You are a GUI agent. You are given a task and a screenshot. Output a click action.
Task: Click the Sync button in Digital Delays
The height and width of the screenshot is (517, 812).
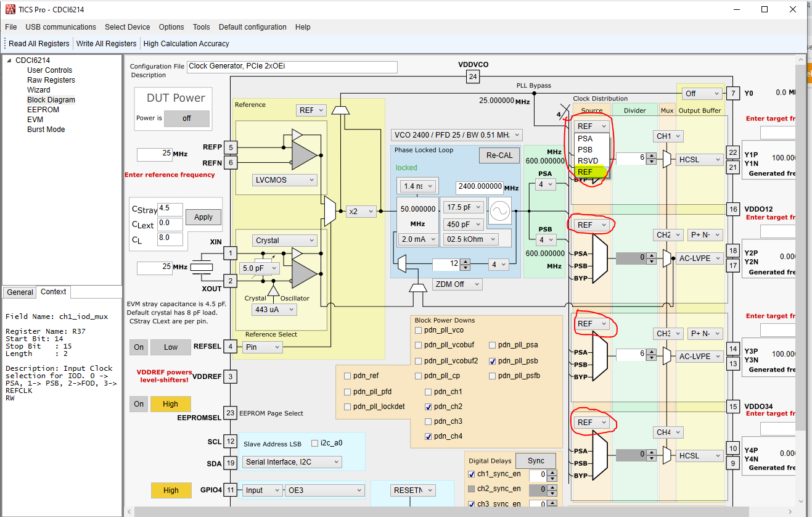point(536,461)
